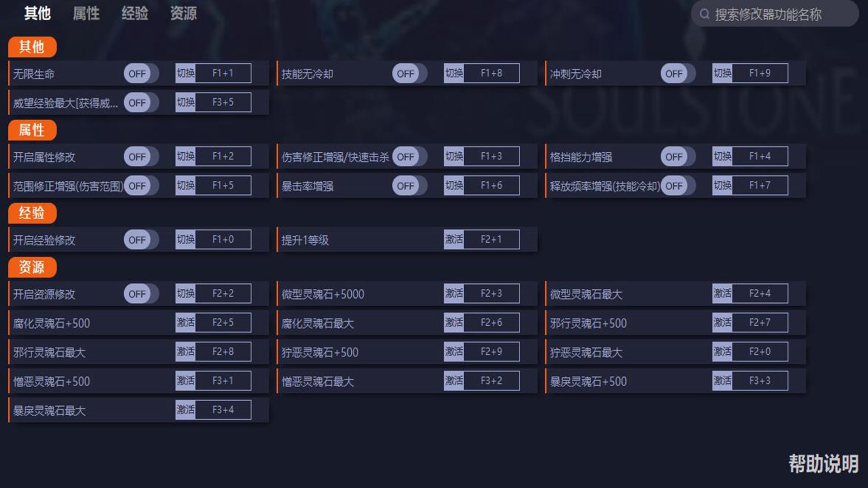Click the 提升1等级 激活 button
Screen dimensions: 868x488
[454, 239]
